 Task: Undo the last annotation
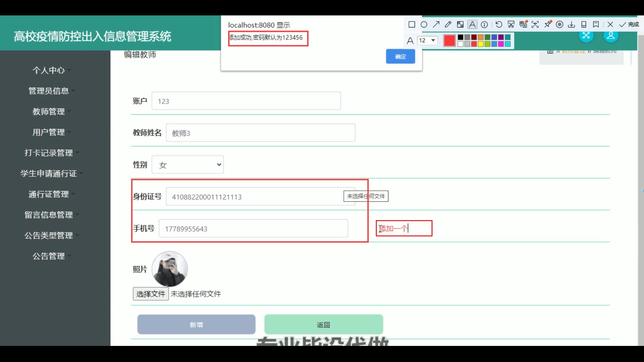(499, 24)
